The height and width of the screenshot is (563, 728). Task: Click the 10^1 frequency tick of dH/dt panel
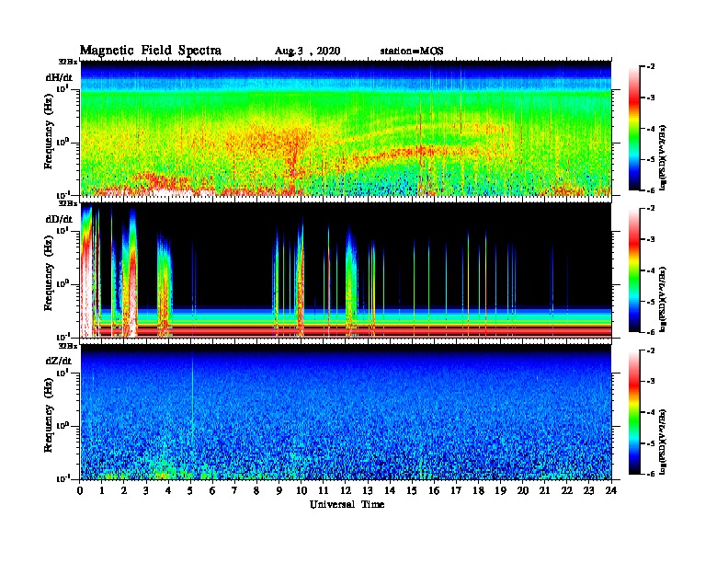[63, 88]
